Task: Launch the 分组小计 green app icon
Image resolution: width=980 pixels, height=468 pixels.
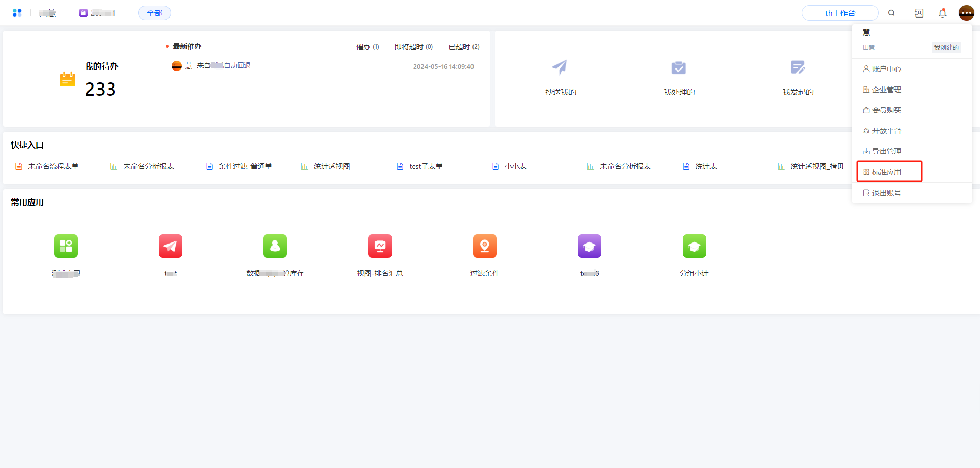Action: pos(694,246)
